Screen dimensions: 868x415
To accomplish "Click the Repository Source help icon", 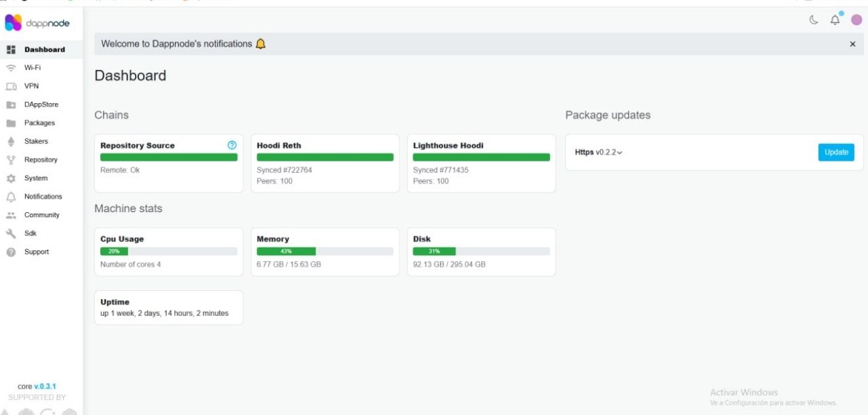I will pos(232,145).
